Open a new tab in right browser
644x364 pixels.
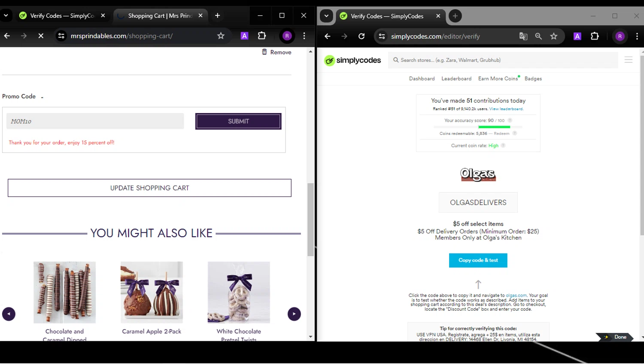tap(455, 16)
